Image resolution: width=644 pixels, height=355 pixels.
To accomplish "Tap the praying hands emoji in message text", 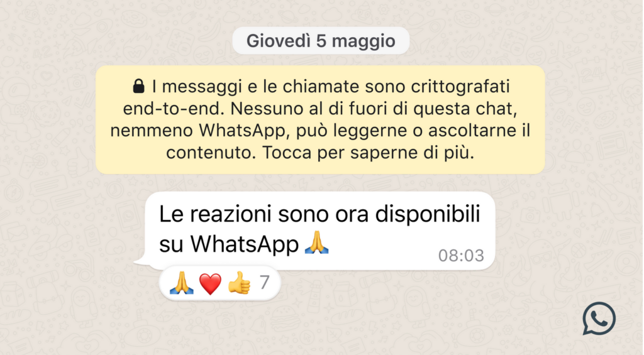I will [317, 243].
